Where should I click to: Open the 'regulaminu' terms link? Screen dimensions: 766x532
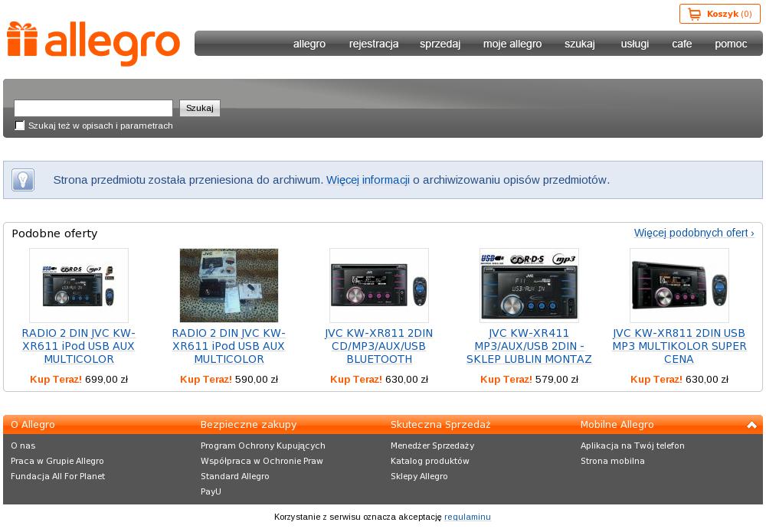tap(467, 517)
